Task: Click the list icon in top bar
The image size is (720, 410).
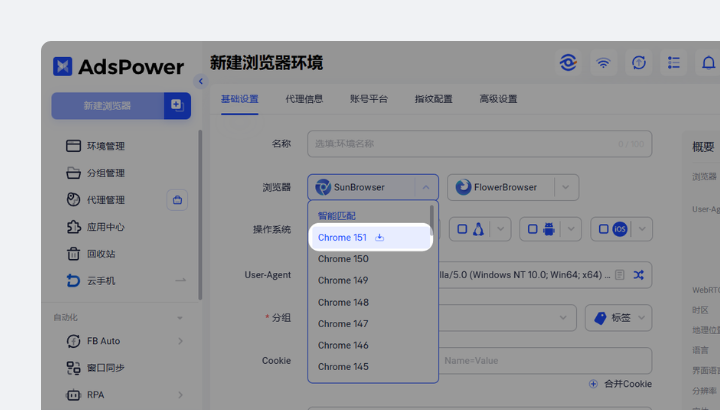Action: pyautogui.click(x=674, y=62)
